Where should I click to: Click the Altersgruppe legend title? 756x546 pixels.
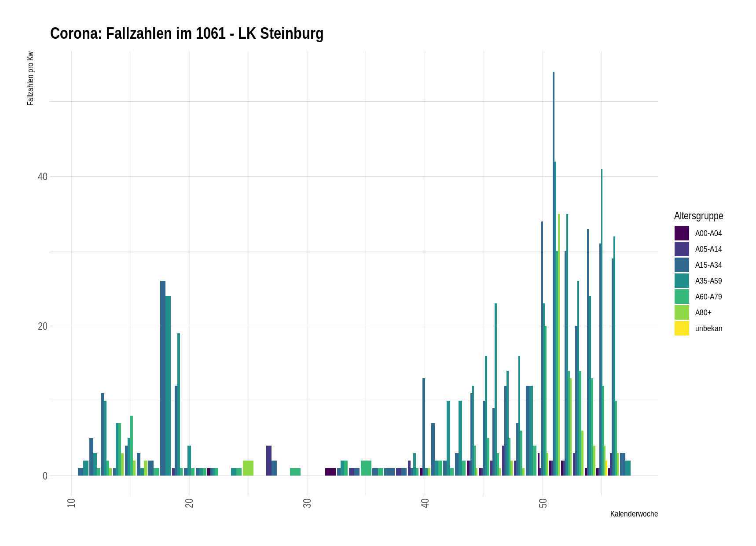click(x=698, y=216)
